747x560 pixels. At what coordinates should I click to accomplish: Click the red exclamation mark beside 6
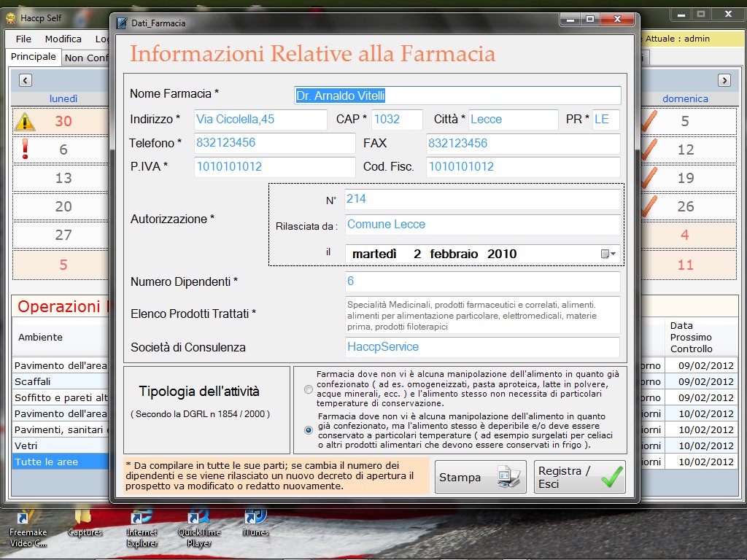tap(25, 149)
